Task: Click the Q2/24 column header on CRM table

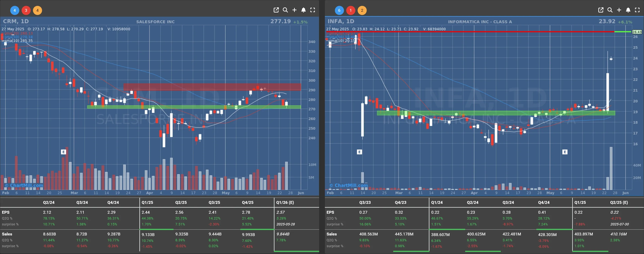Action: pyautogui.click(x=49, y=202)
